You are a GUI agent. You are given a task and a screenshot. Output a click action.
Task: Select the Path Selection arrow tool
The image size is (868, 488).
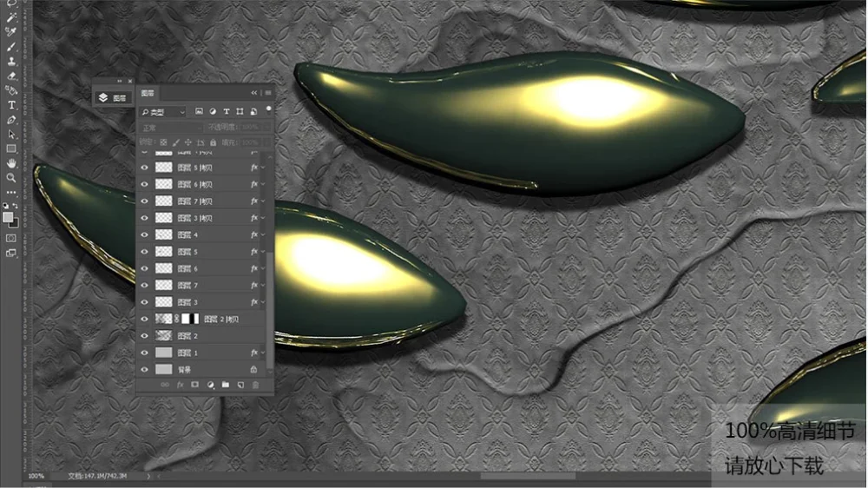point(11,134)
